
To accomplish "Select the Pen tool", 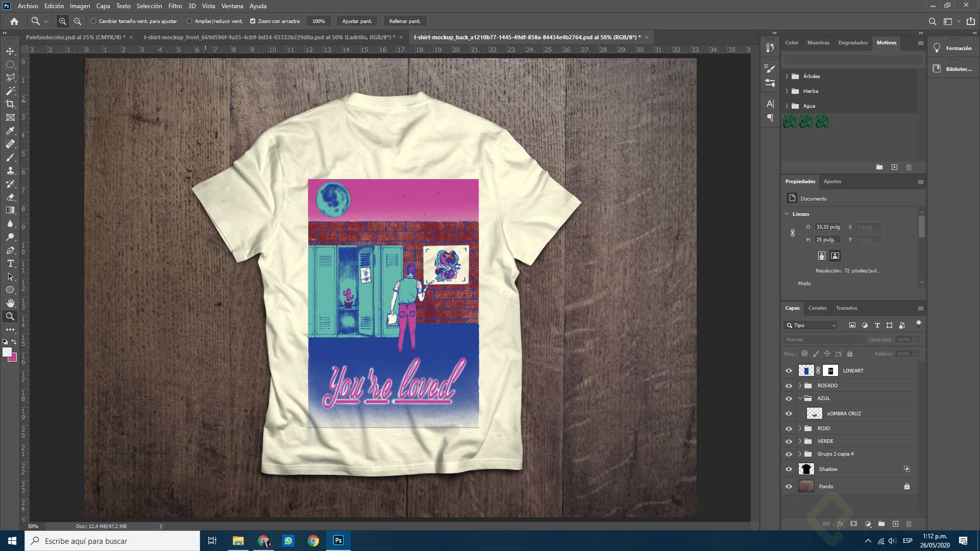I will 10,250.
